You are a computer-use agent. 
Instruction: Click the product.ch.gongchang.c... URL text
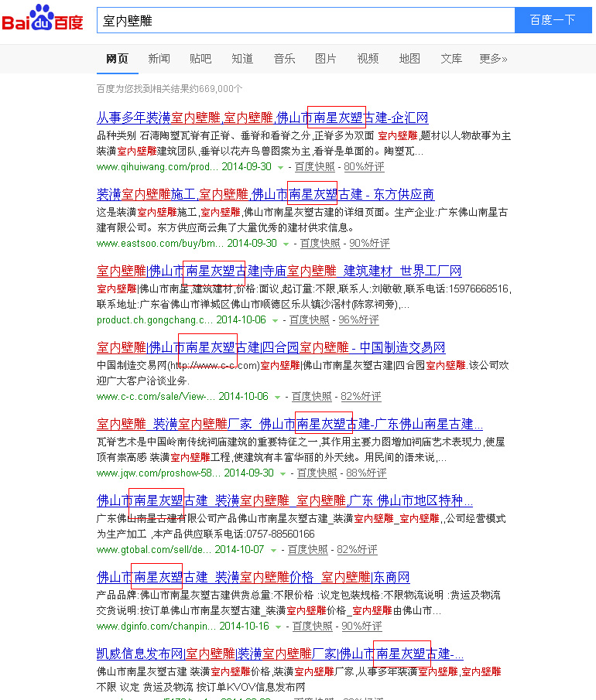(155, 320)
